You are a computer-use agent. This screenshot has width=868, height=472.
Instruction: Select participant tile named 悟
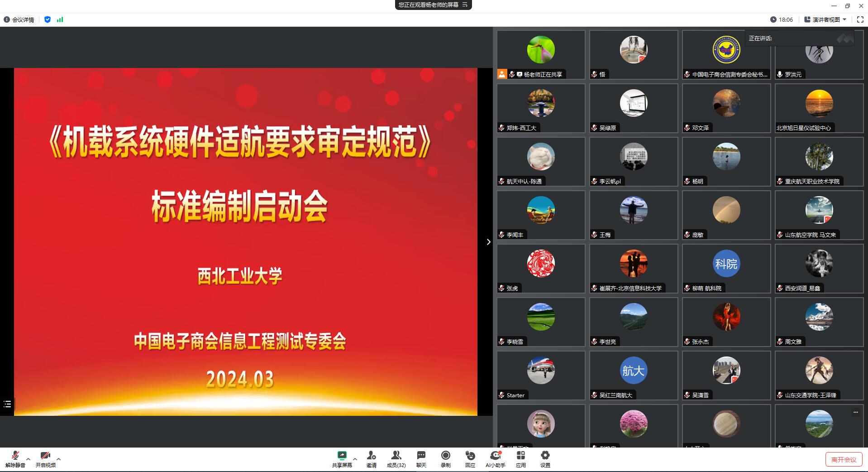634,55
